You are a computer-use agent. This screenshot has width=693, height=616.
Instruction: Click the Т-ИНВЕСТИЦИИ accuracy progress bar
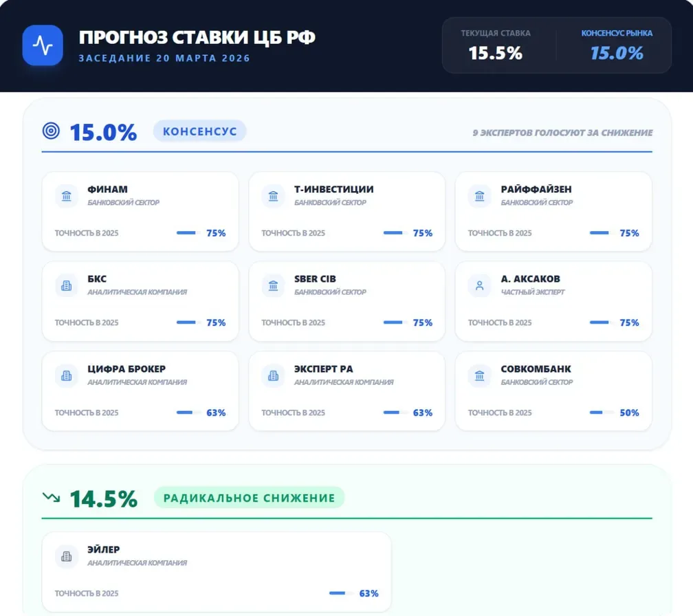coord(395,233)
